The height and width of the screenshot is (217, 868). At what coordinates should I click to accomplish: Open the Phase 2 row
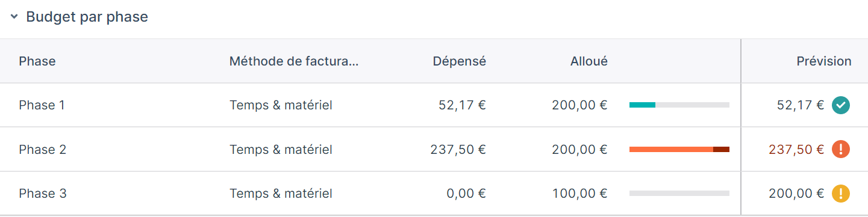[x=434, y=149]
